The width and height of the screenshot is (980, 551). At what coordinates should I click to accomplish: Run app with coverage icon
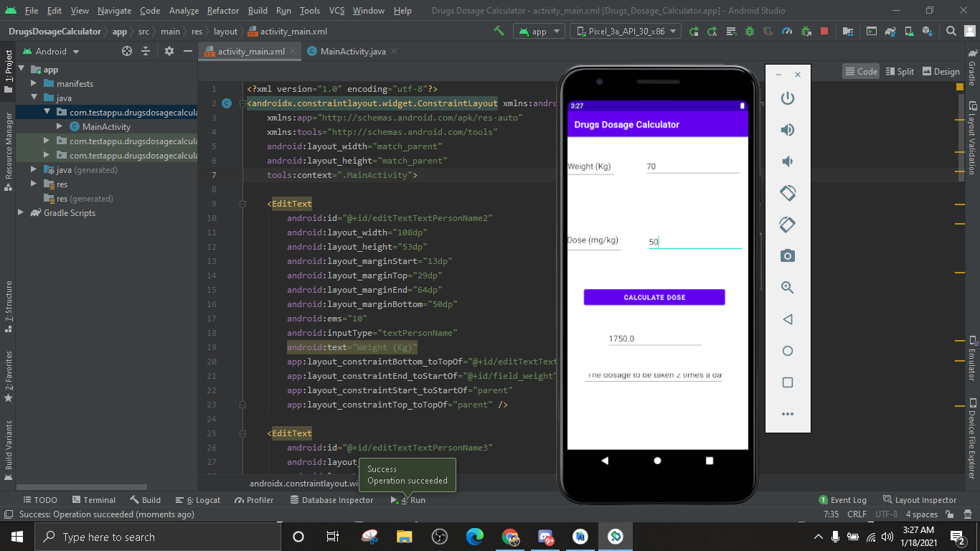point(768,31)
